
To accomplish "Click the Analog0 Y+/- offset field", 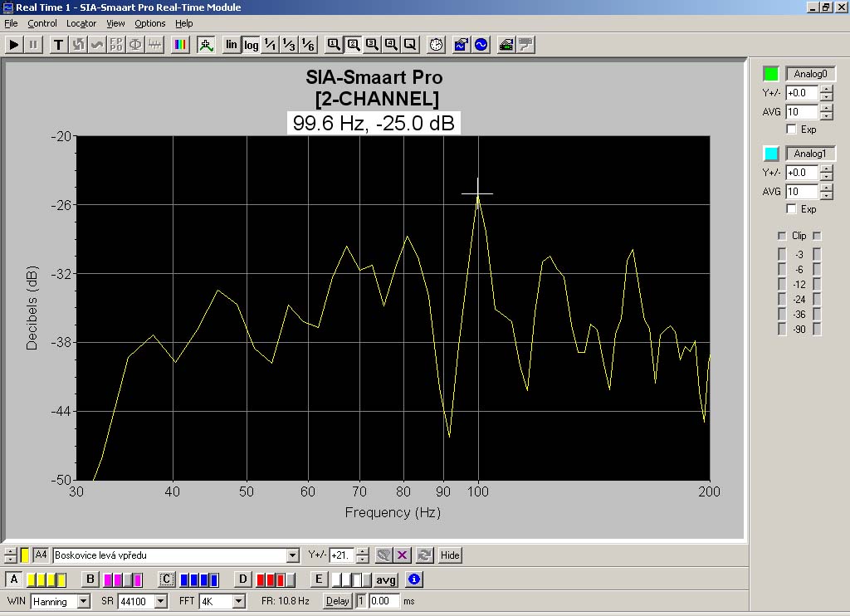I will pos(802,93).
